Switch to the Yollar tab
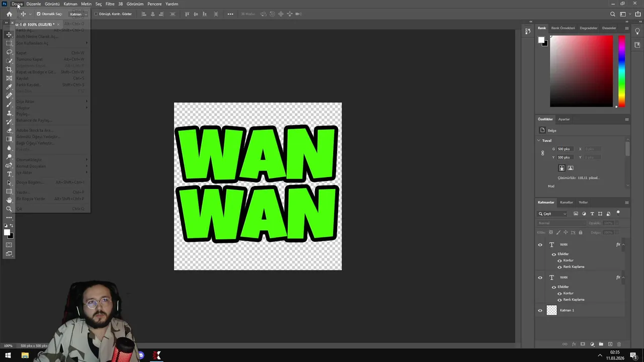Image resolution: width=644 pixels, height=362 pixels. (583, 202)
